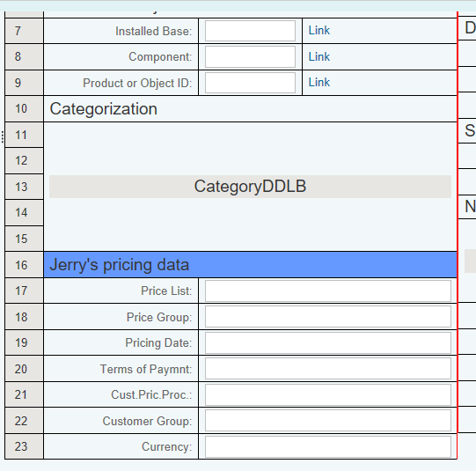Screen dimensions: 476x471
Task: Select the Categorization header row
Action: (250, 108)
